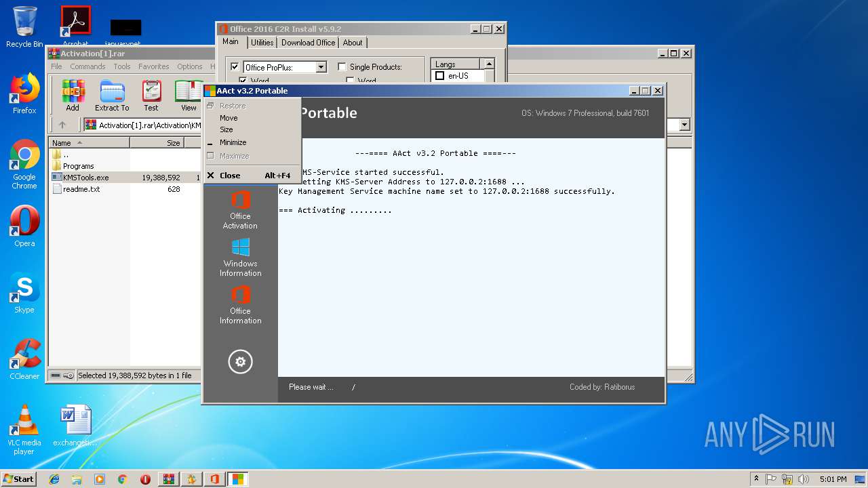Screen dimensions: 868x488
Task: Click Opera icon in taskbar
Action: pyautogui.click(x=145, y=479)
